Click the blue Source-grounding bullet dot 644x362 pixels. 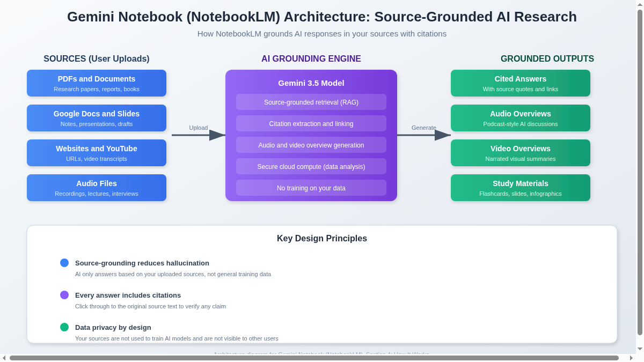coord(64,263)
